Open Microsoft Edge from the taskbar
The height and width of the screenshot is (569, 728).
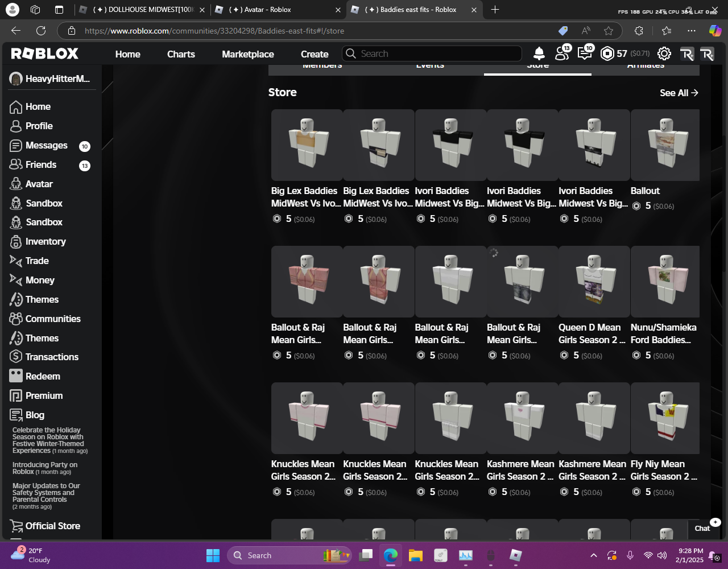tap(390, 555)
